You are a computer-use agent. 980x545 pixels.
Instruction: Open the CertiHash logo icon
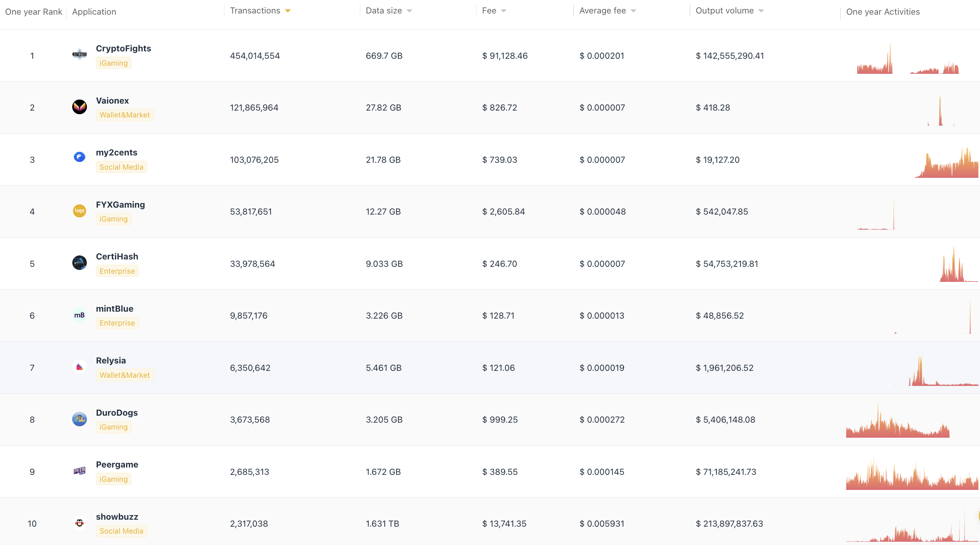[80, 263]
